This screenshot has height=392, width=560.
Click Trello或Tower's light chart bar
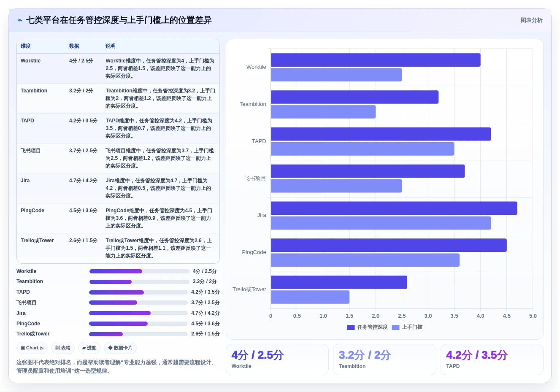pyautogui.click(x=310, y=297)
